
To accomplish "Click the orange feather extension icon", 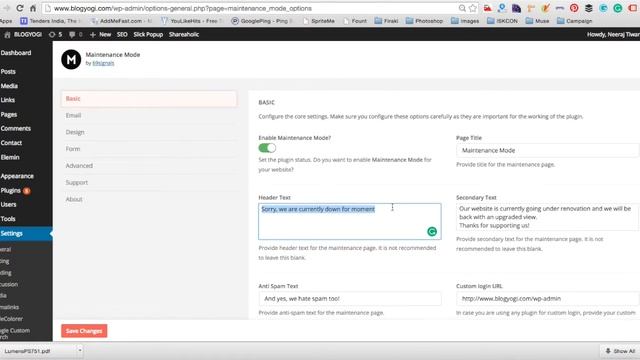I will tap(545, 8).
